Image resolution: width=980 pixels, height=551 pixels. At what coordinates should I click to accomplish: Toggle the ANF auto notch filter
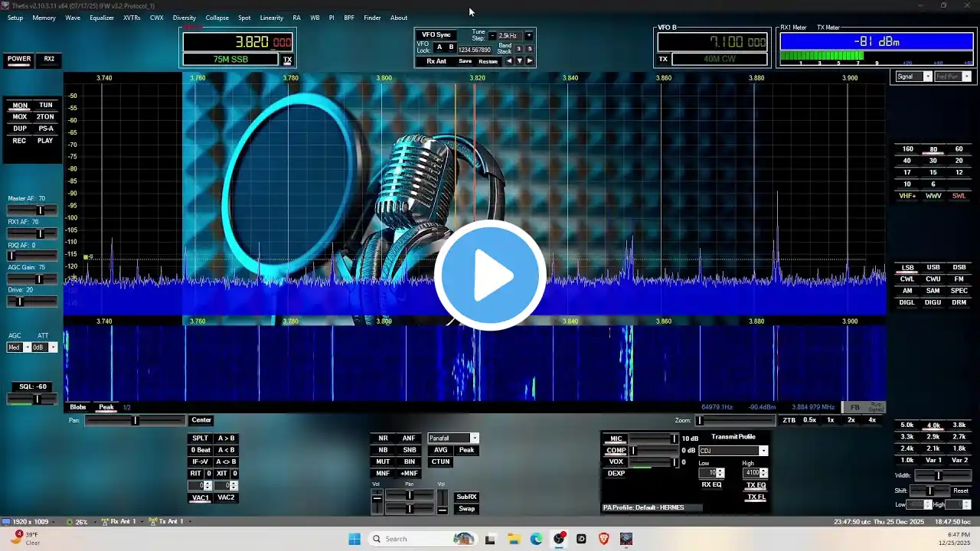coord(409,439)
